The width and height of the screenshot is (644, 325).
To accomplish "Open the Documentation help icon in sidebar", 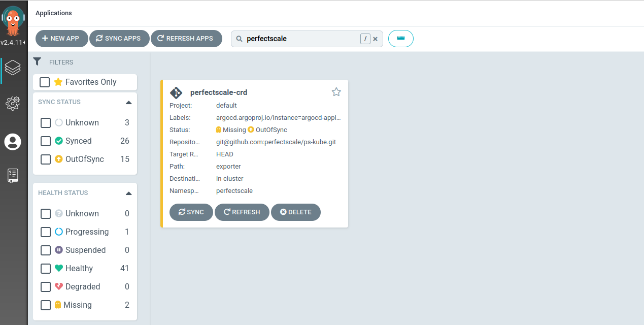I will point(13,175).
